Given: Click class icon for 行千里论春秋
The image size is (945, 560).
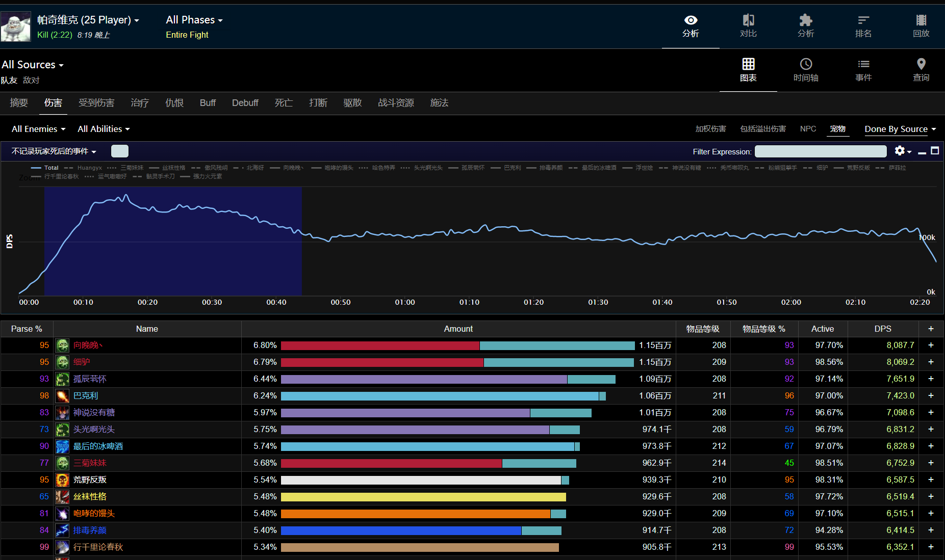Looking at the screenshot, I should point(62,547).
